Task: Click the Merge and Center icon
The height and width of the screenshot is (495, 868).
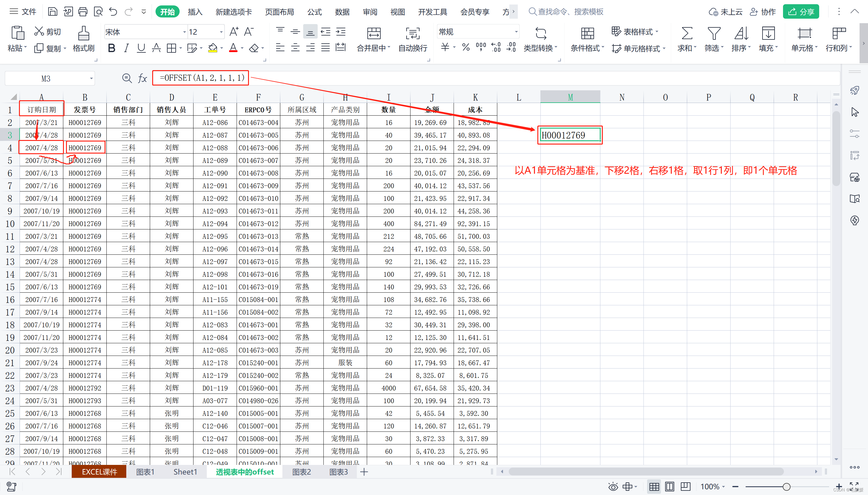Action: click(x=374, y=33)
